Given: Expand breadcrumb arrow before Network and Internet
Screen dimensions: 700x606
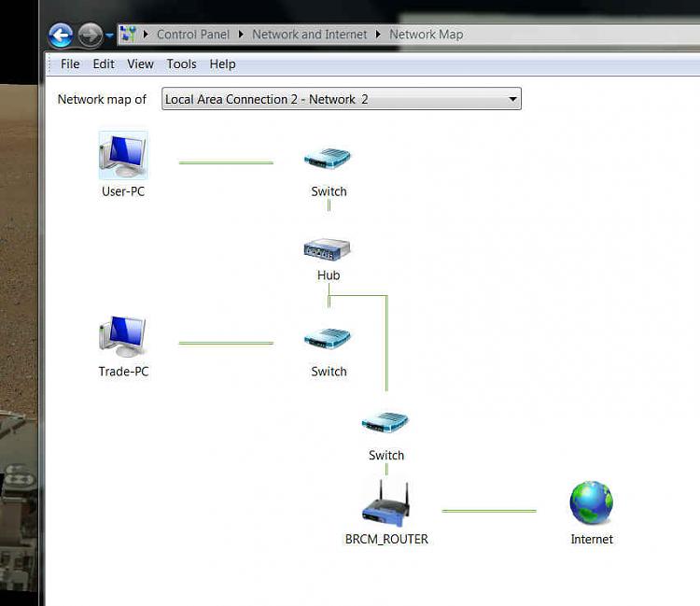Looking at the screenshot, I should coord(241,34).
